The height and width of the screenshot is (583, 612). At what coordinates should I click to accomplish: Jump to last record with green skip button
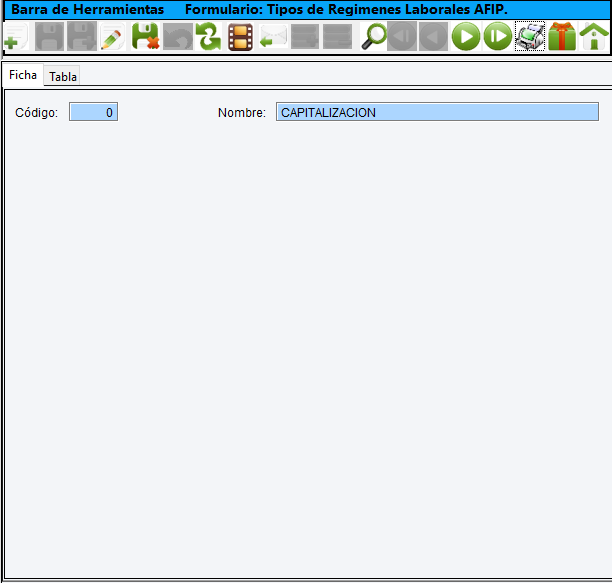pos(498,37)
